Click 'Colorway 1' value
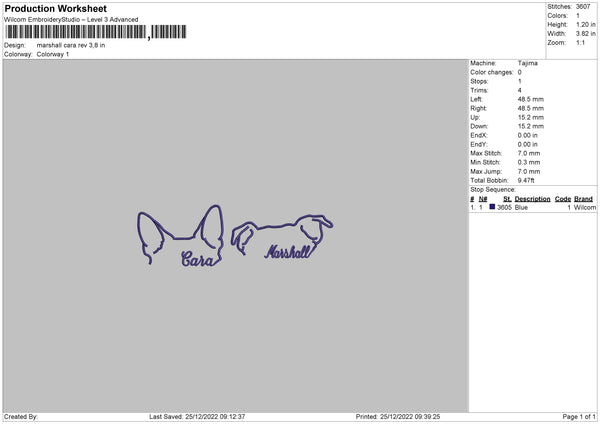 tap(53, 54)
